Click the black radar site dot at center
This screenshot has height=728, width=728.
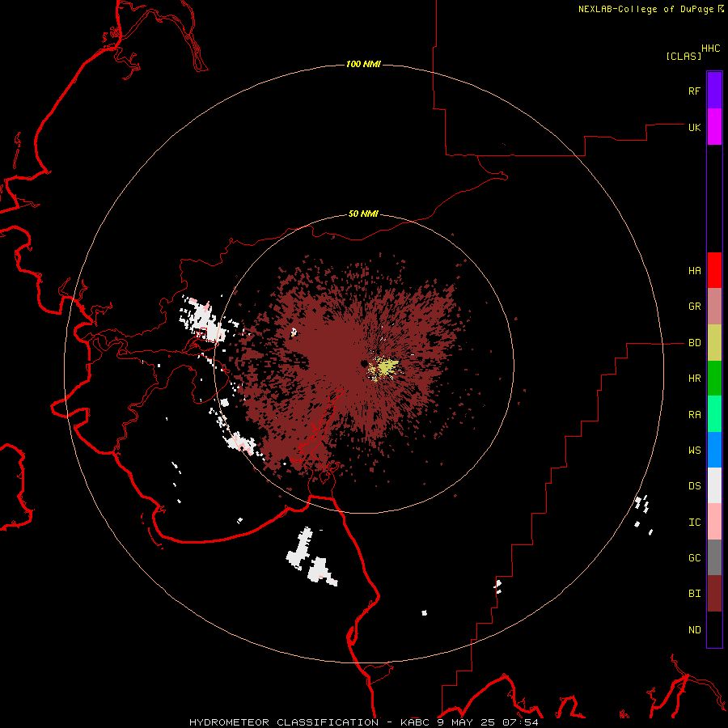pos(365,363)
